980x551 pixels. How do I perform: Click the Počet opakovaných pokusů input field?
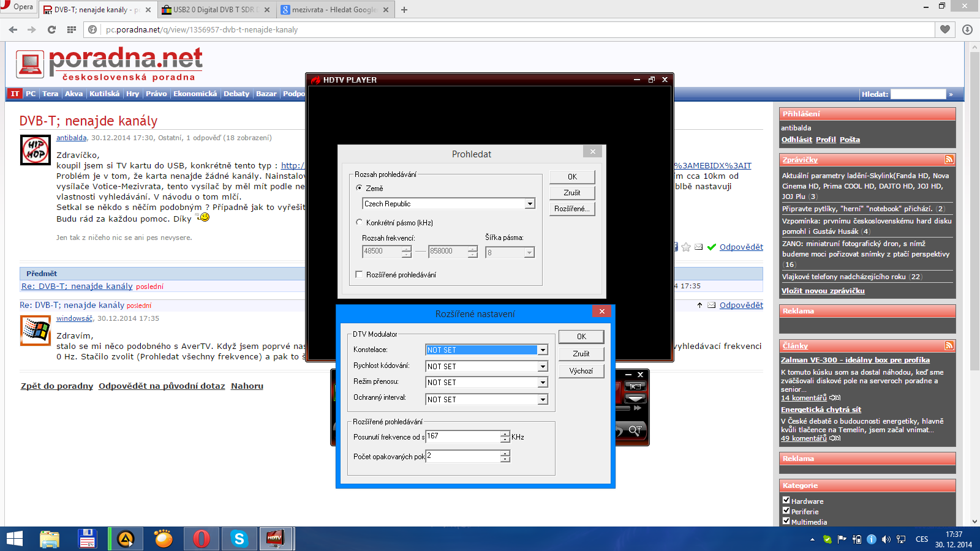(x=463, y=456)
